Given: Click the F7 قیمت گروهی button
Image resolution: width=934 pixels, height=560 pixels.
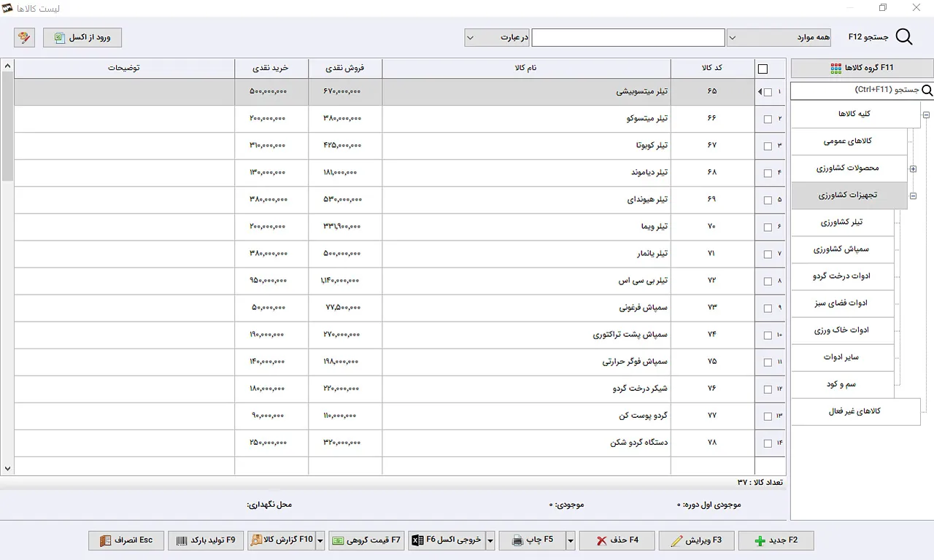Looking at the screenshot, I should (366, 540).
